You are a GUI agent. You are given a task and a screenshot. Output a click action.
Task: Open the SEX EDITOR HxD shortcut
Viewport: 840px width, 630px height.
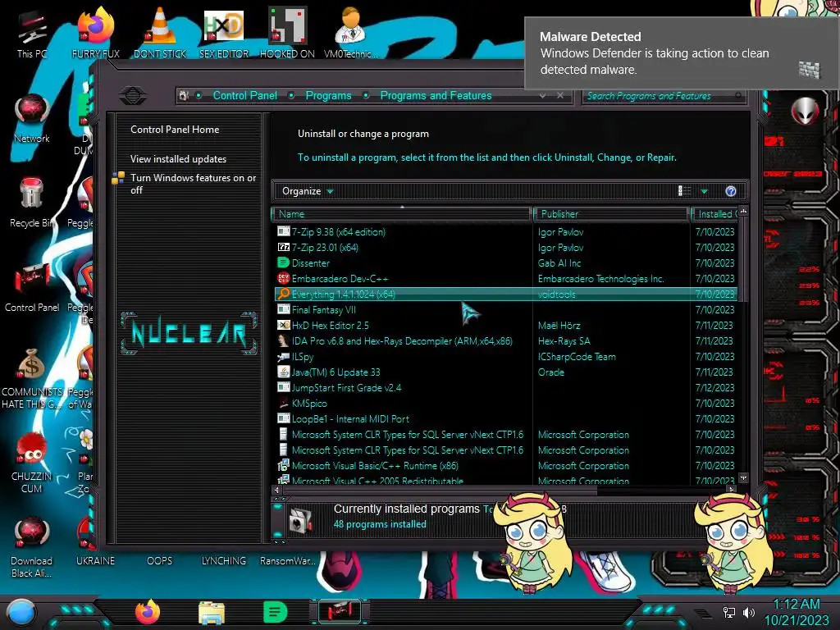(224, 33)
